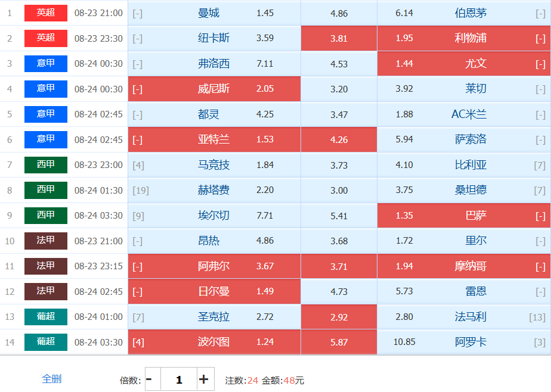551x392 pixels.
Task: Click row number 12 of 日尔曼 match
Action: click(x=10, y=292)
